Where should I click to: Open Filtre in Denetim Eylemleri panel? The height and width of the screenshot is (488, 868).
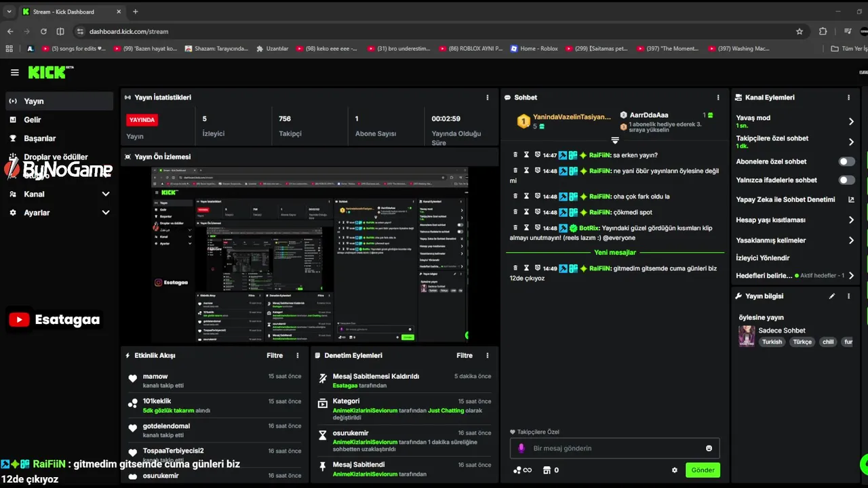point(465,355)
